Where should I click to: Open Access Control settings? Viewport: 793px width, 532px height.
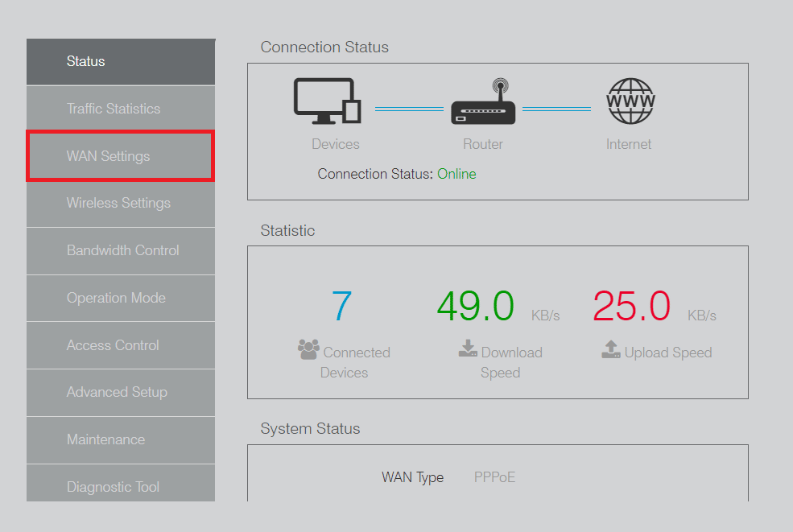[121, 345]
